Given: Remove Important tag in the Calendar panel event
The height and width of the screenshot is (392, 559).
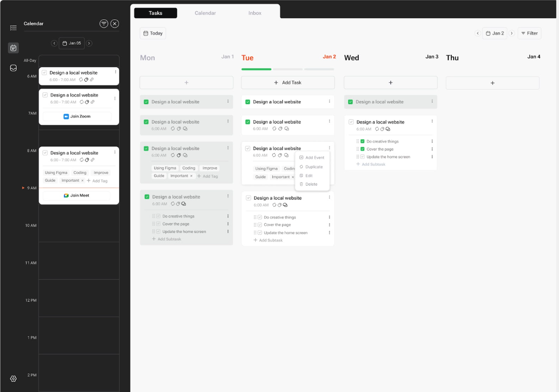Looking at the screenshot, I should pos(82,181).
